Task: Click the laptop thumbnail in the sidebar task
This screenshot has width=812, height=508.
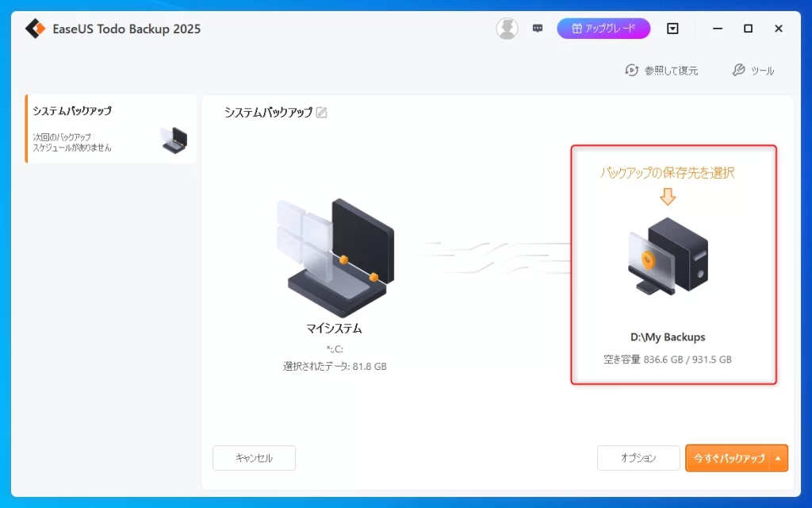Action: (x=174, y=140)
